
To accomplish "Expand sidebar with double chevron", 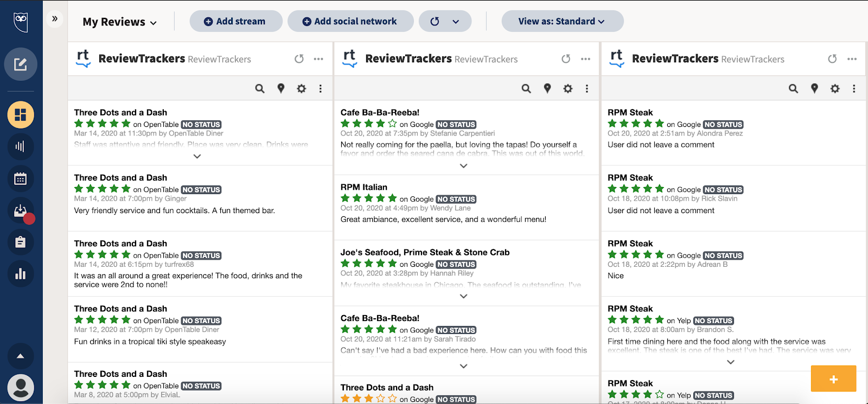I will (55, 19).
